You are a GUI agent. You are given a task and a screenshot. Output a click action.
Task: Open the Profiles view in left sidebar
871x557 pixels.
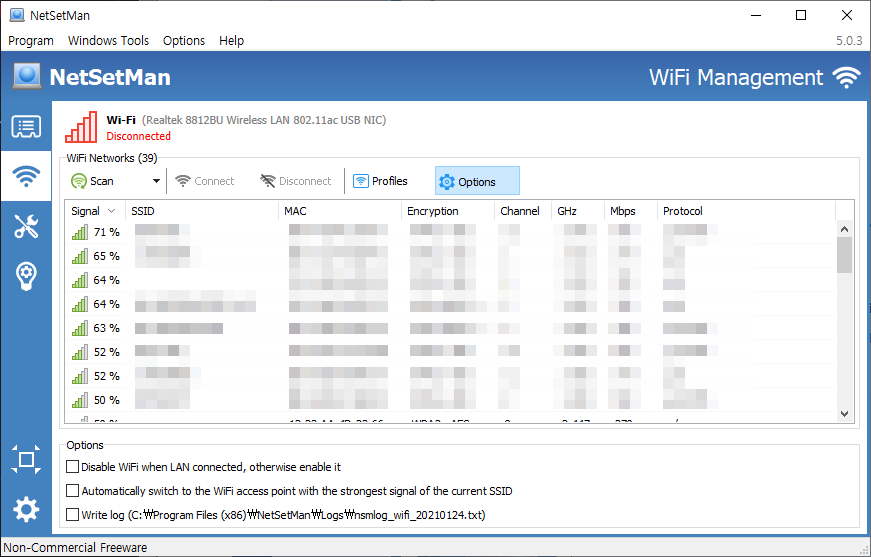point(26,127)
